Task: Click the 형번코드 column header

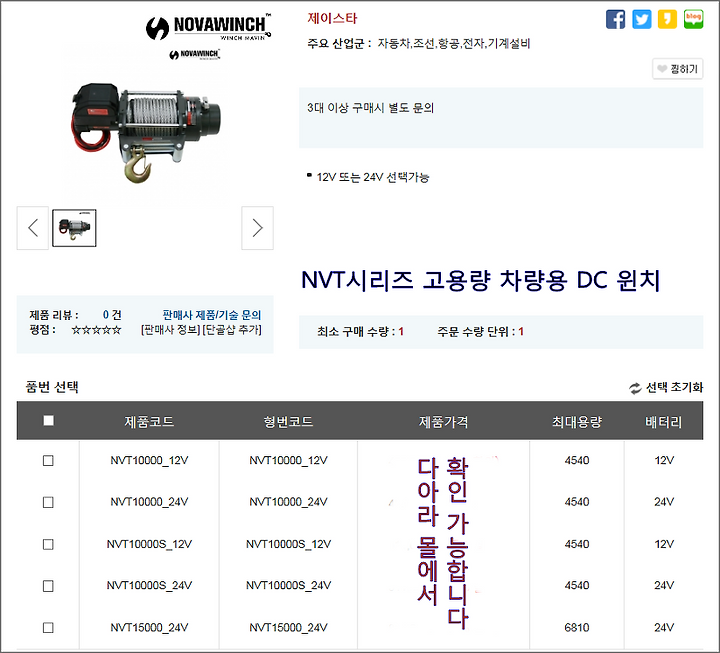Action: point(288,422)
